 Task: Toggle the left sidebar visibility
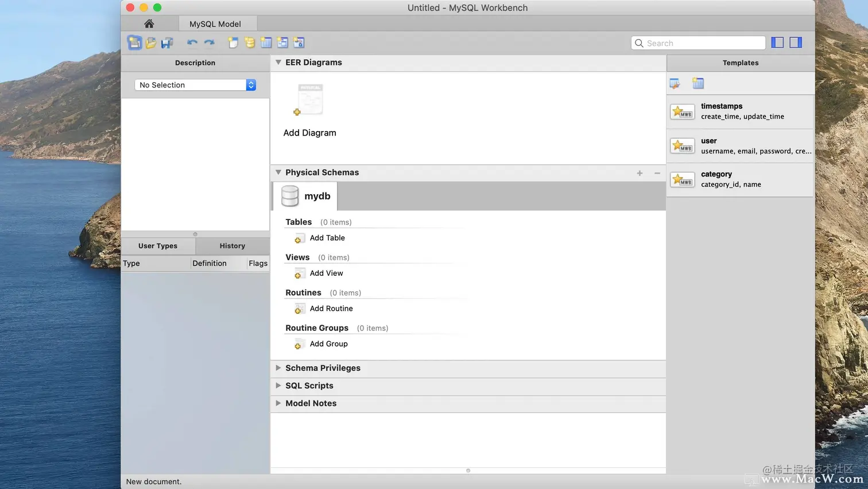[x=777, y=43]
